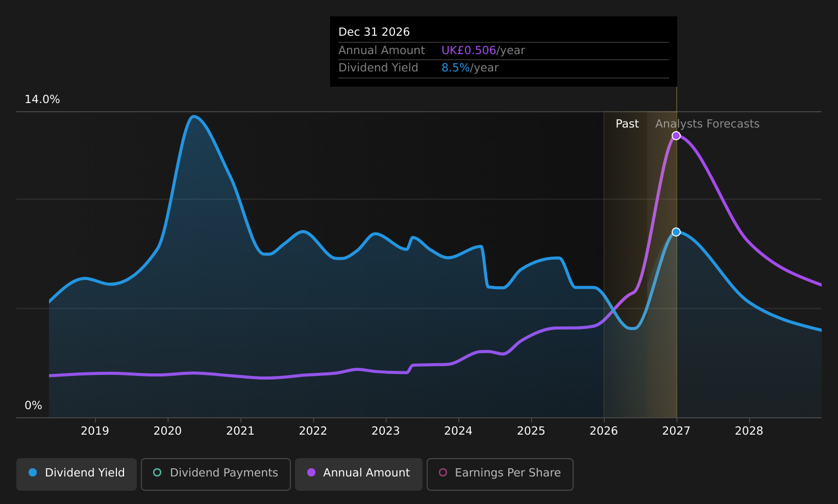Toggle the Dividend Yield legend button
Viewport: 838px width, 504px height.
[x=77, y=474]
